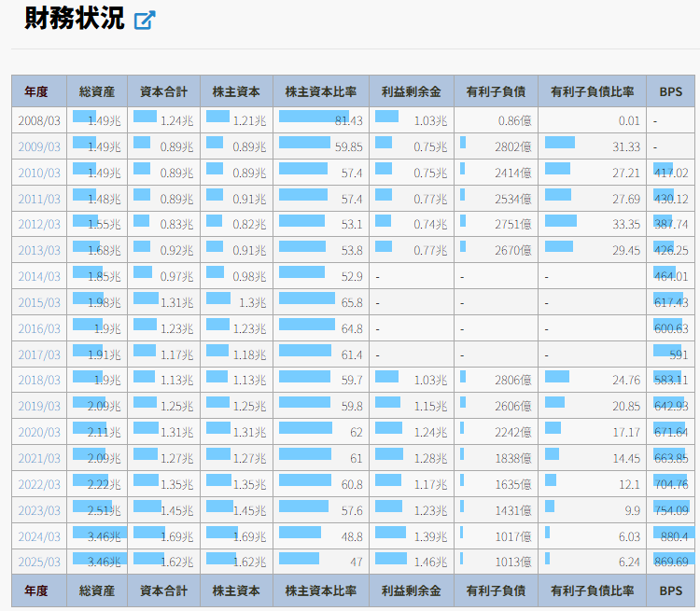Click the 年度 column header at top
The width and height of the screenshot is (700, 611).
pyautogui.click(x=37, y=91)
